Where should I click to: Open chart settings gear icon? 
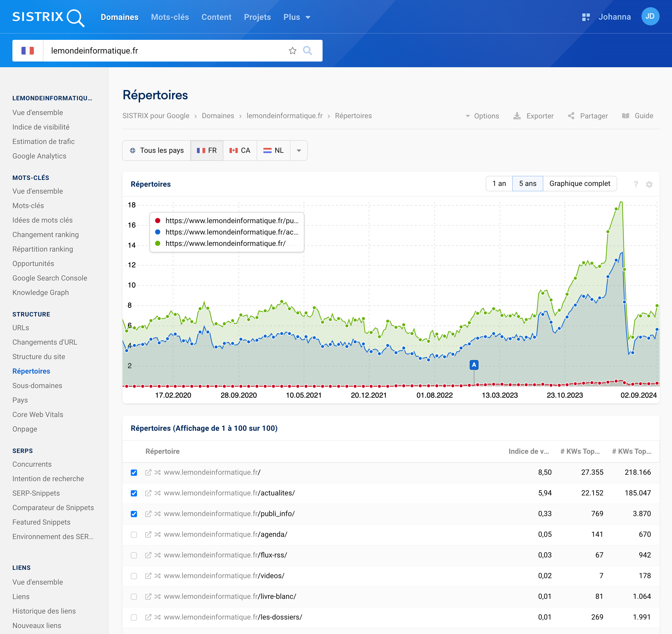coord(649,184)
